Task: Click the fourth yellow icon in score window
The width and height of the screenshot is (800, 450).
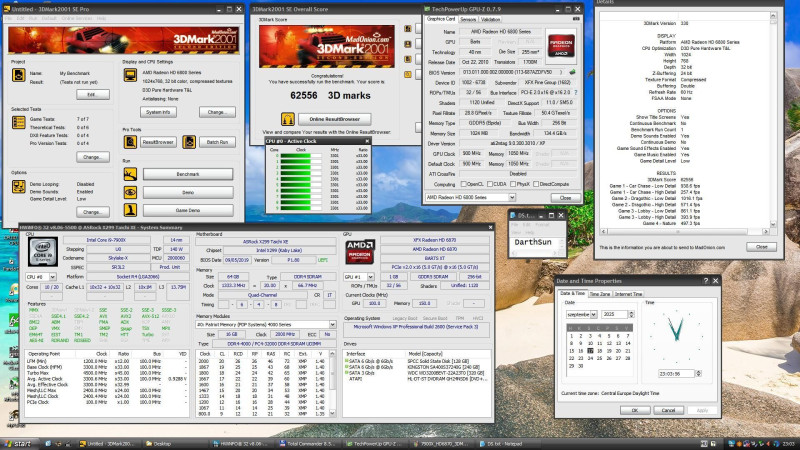Action: pos(408,74)
